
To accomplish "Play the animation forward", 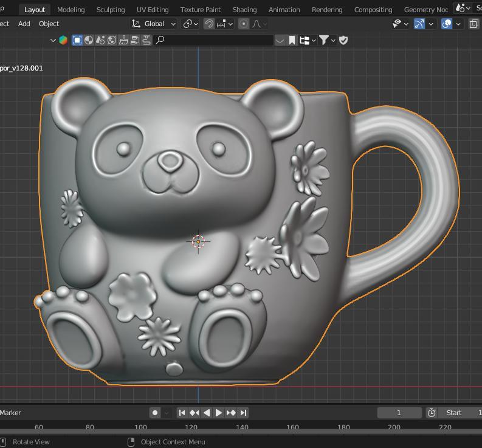I will pyautogui.click(x=219, y=413).
